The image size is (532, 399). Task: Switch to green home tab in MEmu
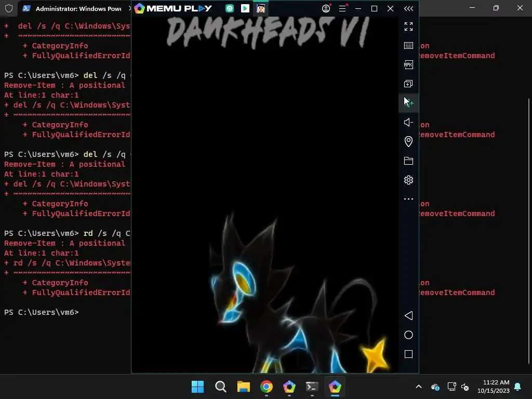(x=230, y=8)
